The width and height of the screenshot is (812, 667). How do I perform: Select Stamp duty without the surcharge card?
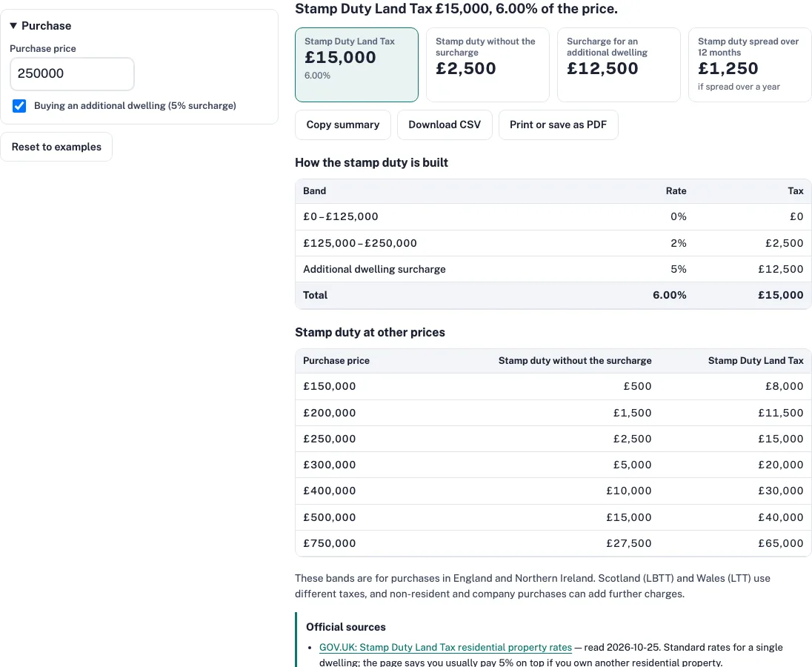pos(487,64)
